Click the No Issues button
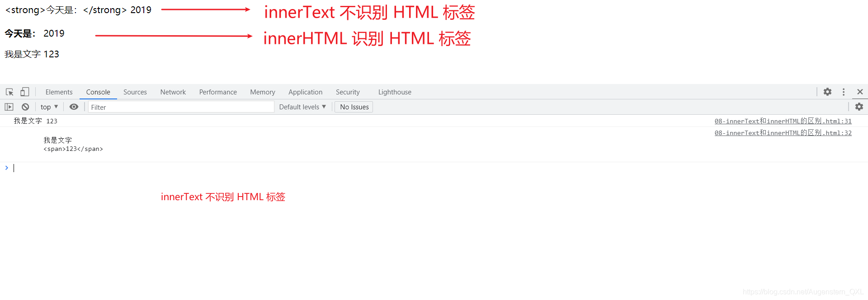Viewport: 868px width, 300px height. pyautogui.click(x=354, y=107)
